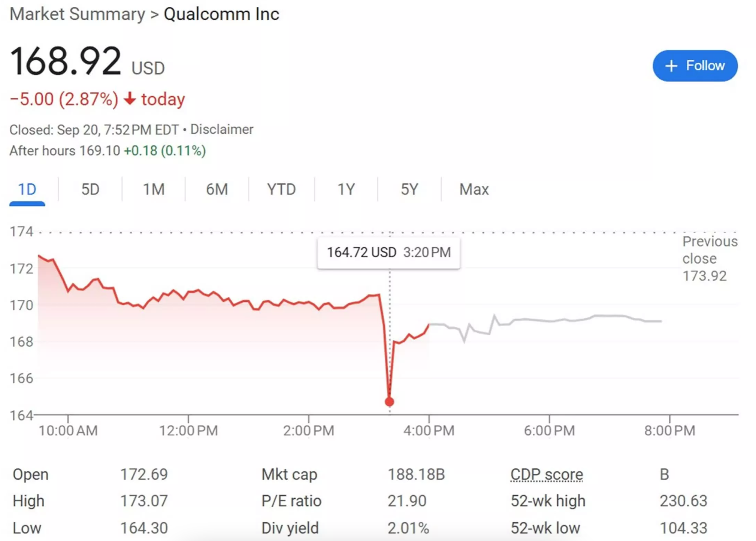
Task: Show the 6M price history
Action: [x=217, y=190]
